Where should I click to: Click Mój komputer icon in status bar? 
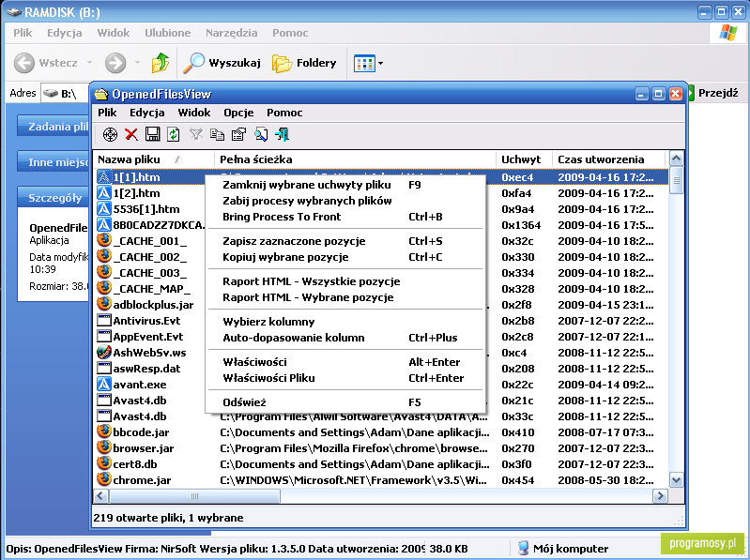tap(523, 548)
